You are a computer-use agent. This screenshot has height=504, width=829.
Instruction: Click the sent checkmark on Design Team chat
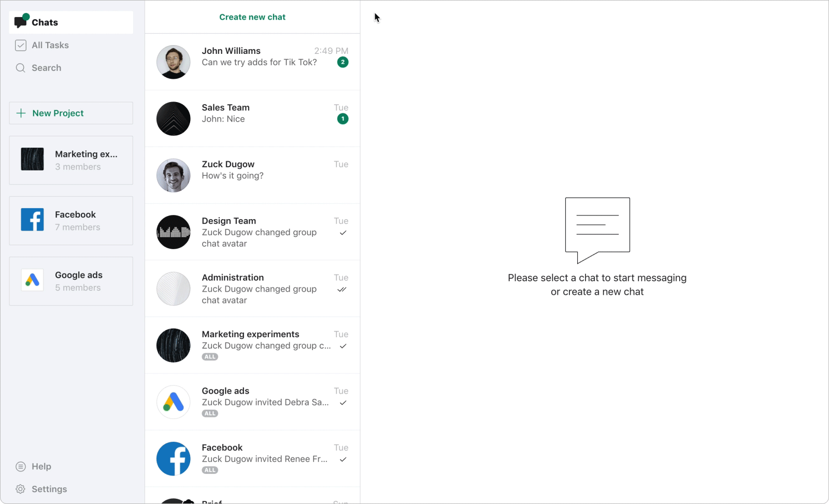(343, 233)
